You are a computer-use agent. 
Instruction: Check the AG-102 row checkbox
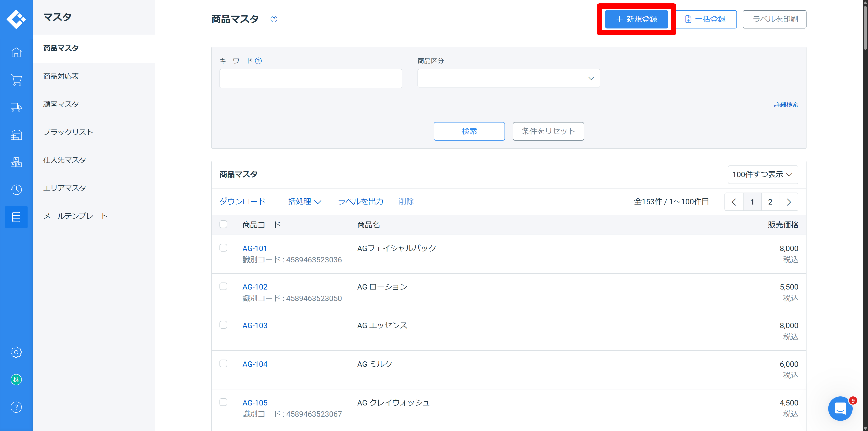[x=223, y=286]
